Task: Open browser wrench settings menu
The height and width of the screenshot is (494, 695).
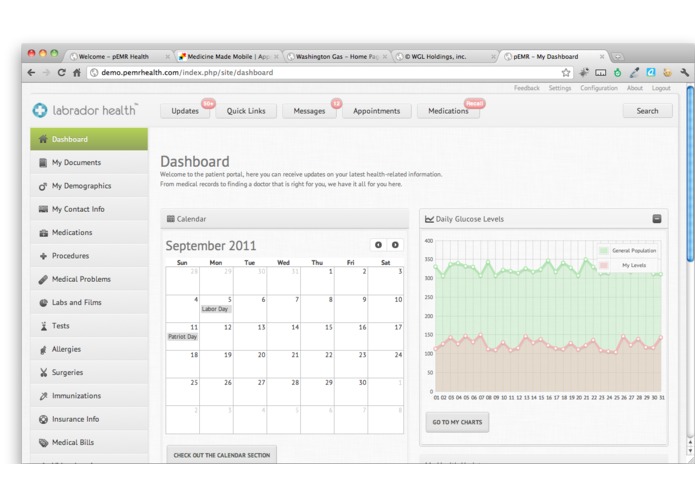Action: click(685, 72)
